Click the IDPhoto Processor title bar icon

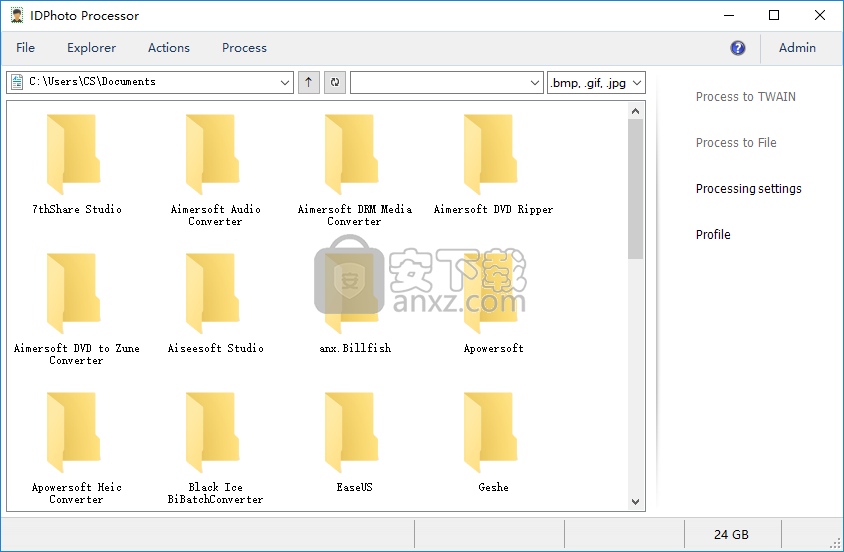pos(17,16)
